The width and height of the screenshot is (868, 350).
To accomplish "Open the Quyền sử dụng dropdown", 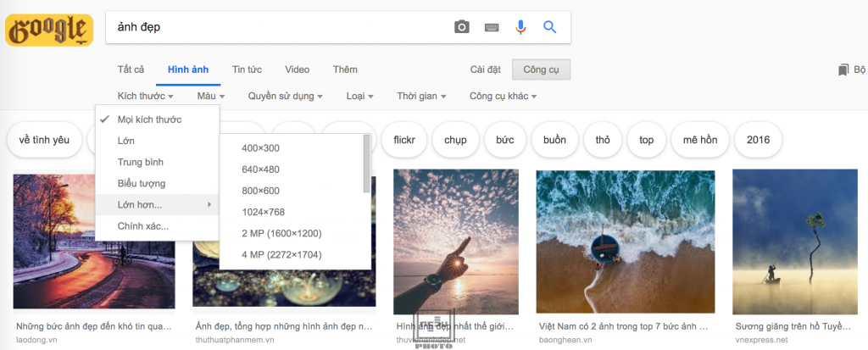I will (x=285, y=97).
